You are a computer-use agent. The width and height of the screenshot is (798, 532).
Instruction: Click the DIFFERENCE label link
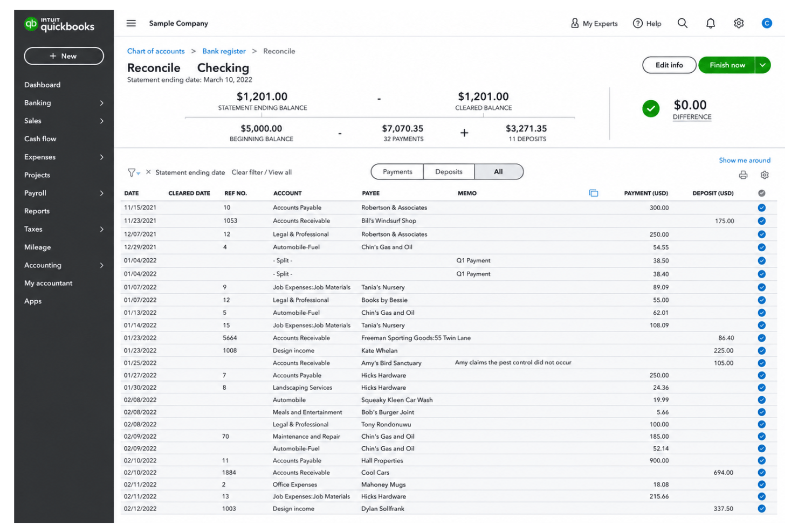pos(692,117)
